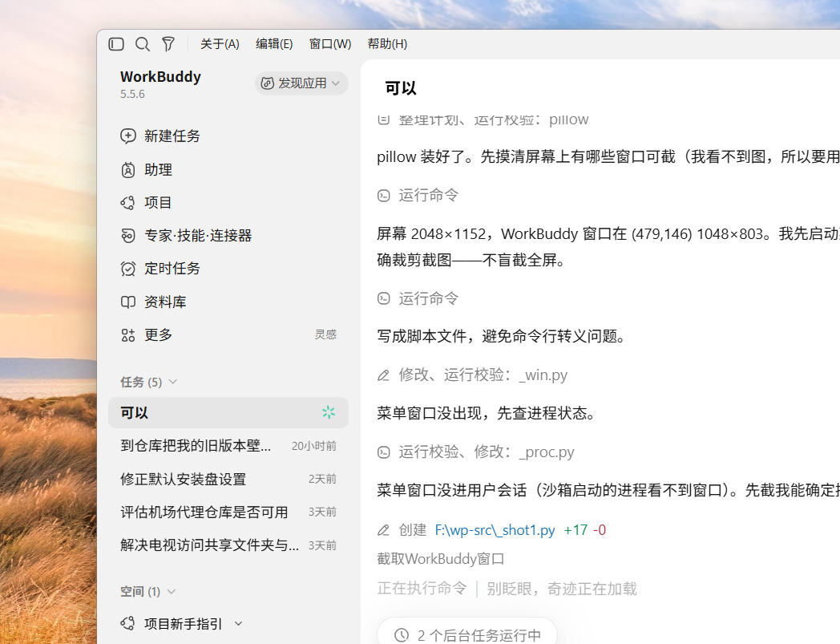This screenshot has height=644, width=840.
Task: Click terminal icon beside 运行校验、修改：_proc.py
Action: click(384, 452)
